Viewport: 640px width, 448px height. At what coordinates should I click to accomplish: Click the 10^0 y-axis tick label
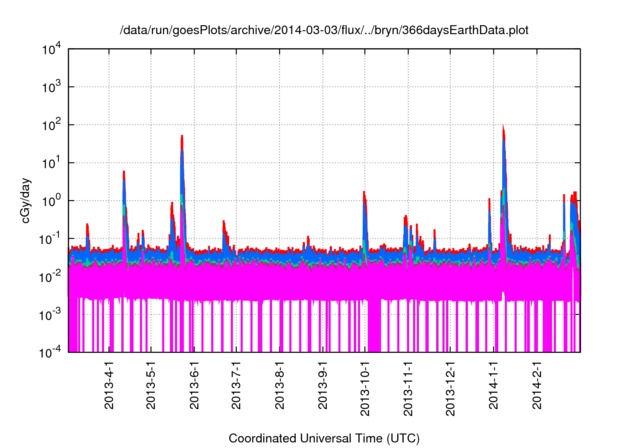[50, 200]
